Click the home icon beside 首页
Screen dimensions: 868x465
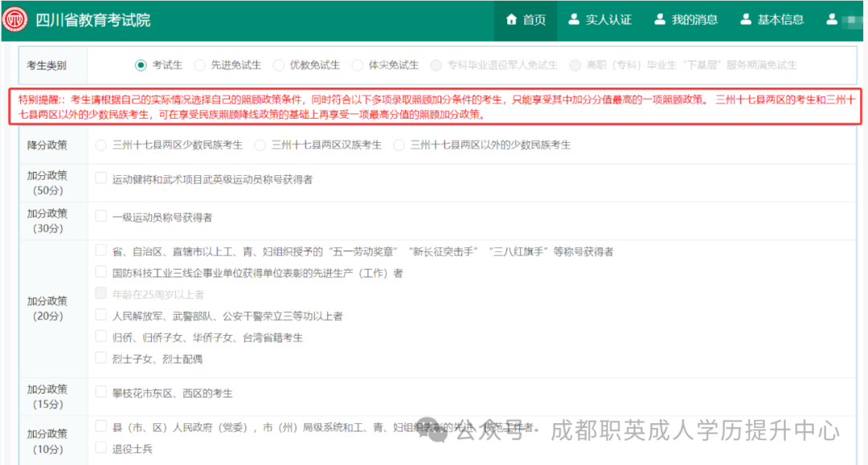[511, 19]
